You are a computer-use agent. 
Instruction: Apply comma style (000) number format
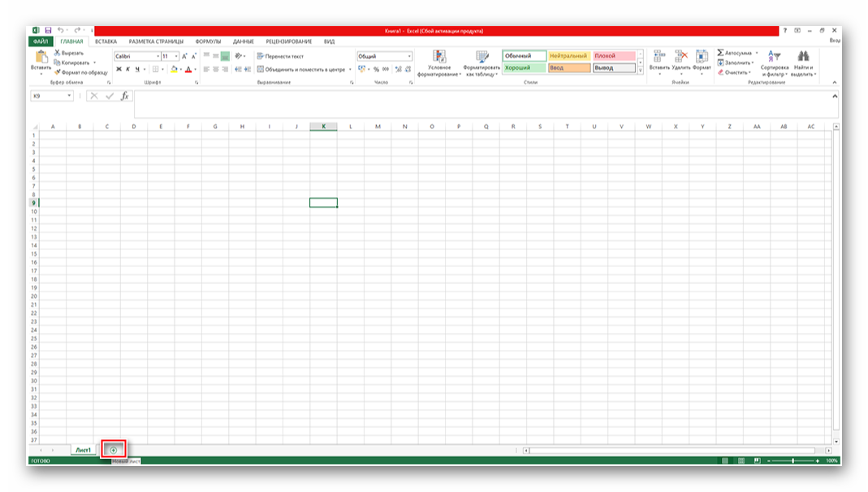click(x=386, y=70)
